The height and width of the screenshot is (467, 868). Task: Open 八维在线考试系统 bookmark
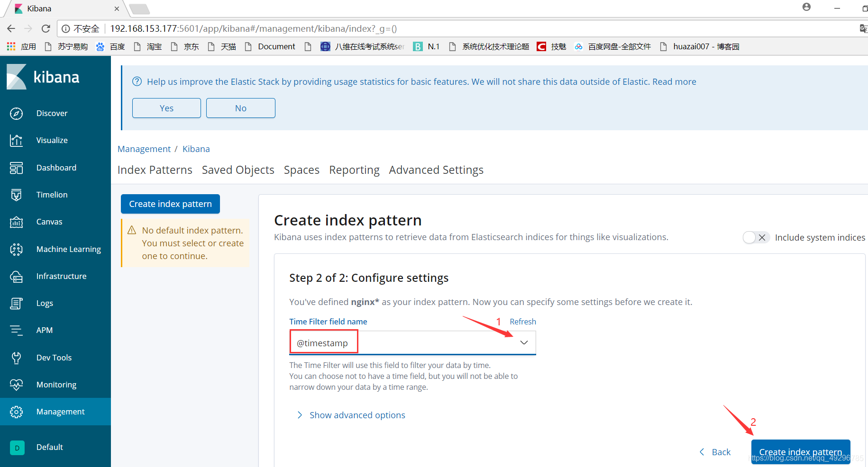click(x=363, y=46)
